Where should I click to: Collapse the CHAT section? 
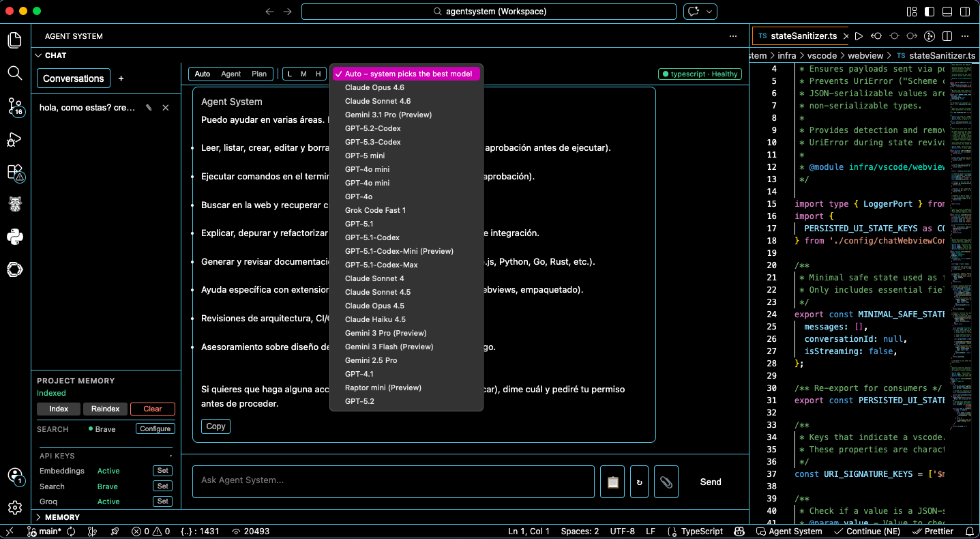click(55, 55)
